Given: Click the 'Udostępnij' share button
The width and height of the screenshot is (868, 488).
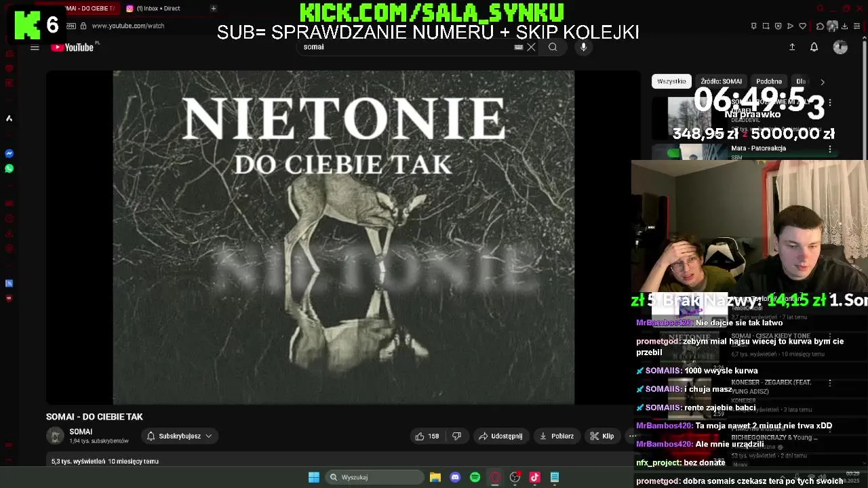Looking at the screenshot, I should pos(500,436).
